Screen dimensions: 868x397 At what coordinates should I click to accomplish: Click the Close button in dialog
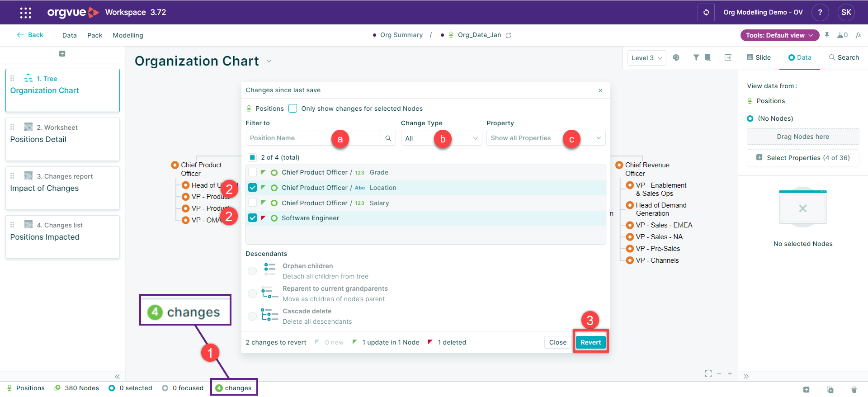(x=557, y=342)
